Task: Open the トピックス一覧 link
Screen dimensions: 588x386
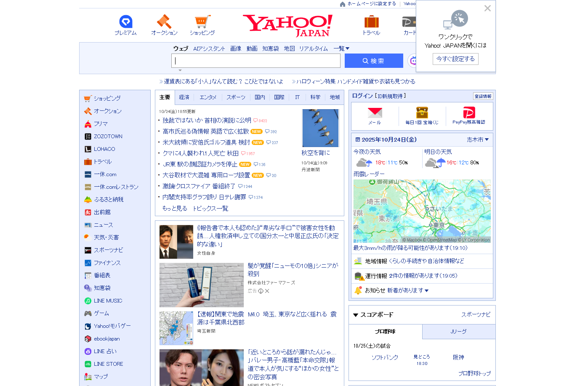Action: pos(210,208)
